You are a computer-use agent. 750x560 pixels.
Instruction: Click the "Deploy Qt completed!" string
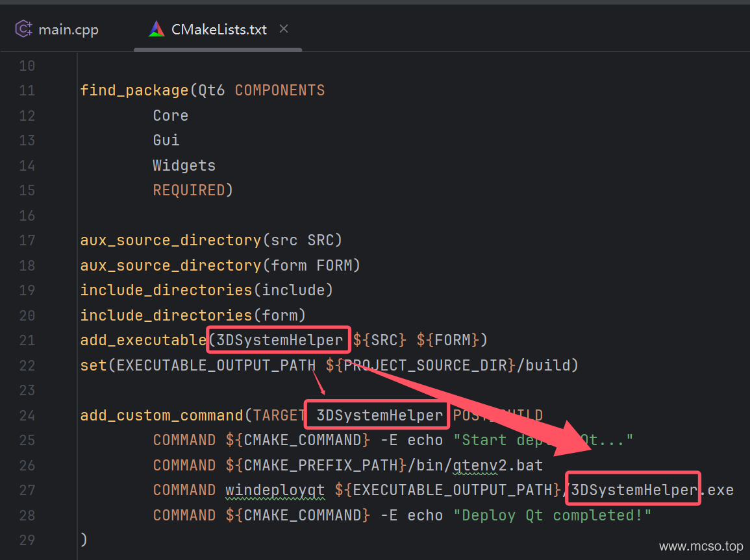point(553,516)
